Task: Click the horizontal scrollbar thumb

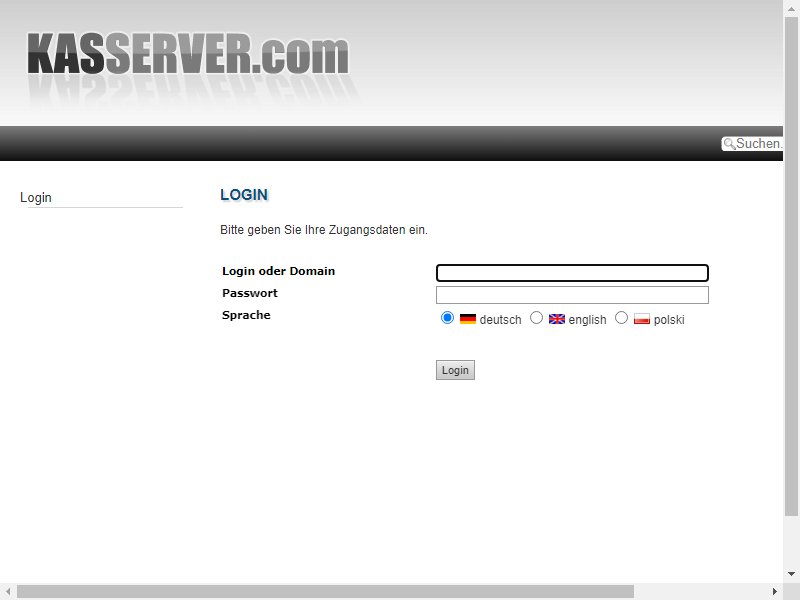Action: (326, 591)
